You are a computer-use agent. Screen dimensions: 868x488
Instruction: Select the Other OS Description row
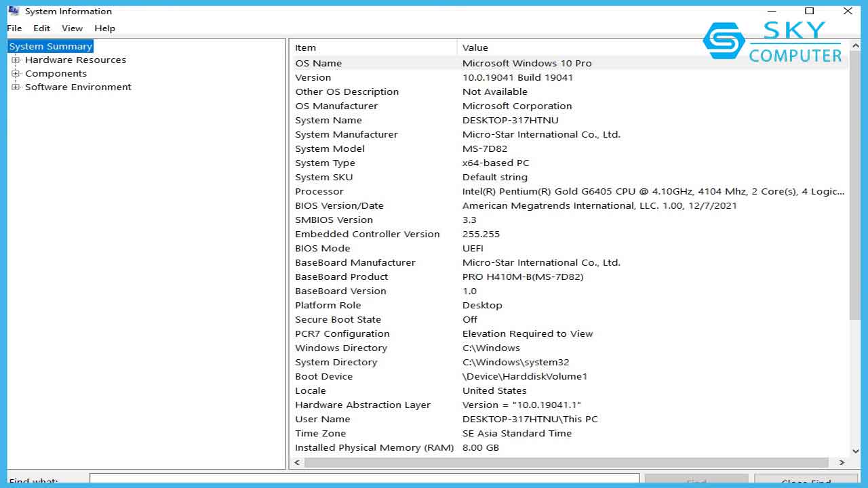tap(570, 91)
